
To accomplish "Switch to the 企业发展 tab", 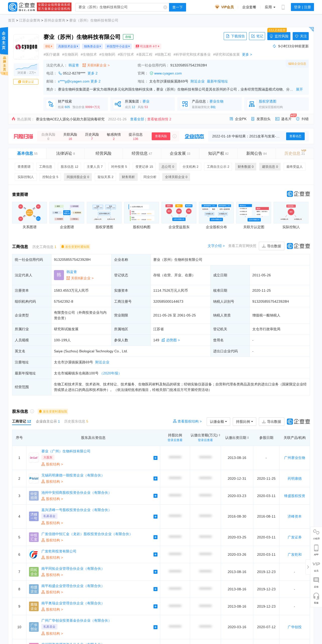I will click(180, 153).
